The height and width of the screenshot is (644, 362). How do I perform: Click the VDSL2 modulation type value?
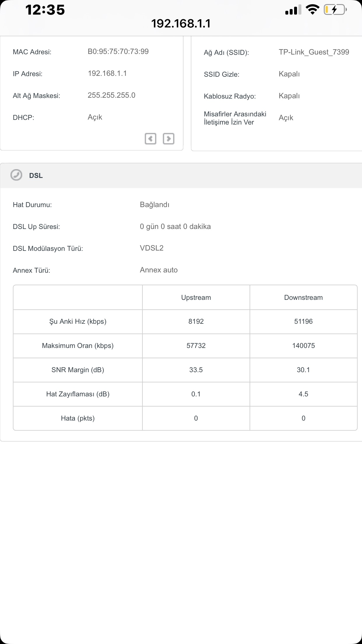point(152,248)
